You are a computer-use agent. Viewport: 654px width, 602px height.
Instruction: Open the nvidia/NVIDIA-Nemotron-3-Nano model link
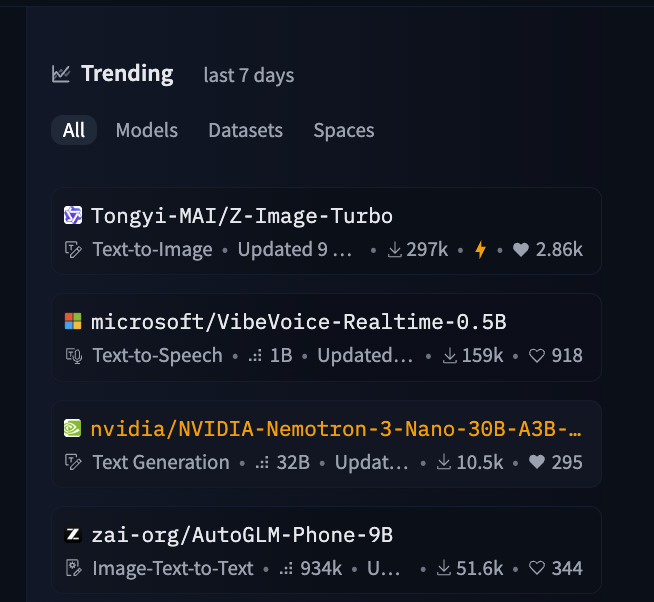336,428
